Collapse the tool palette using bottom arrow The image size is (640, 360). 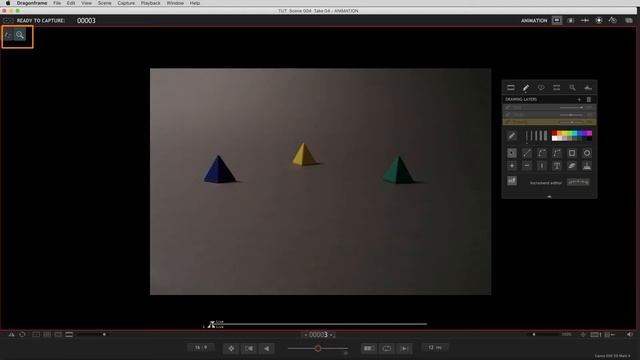(x=549, y=196)
